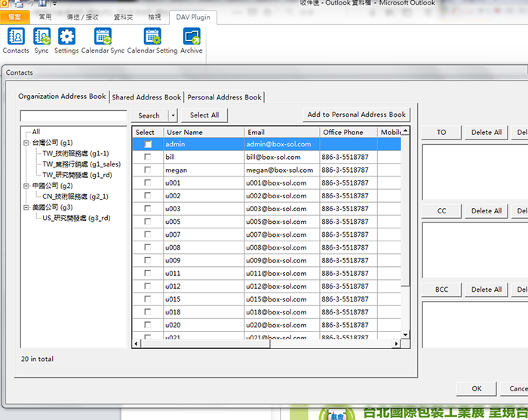Click the u020@box-sol.com email cell
The height and width of the screenshot is (420, 528).
pos(282,325)
